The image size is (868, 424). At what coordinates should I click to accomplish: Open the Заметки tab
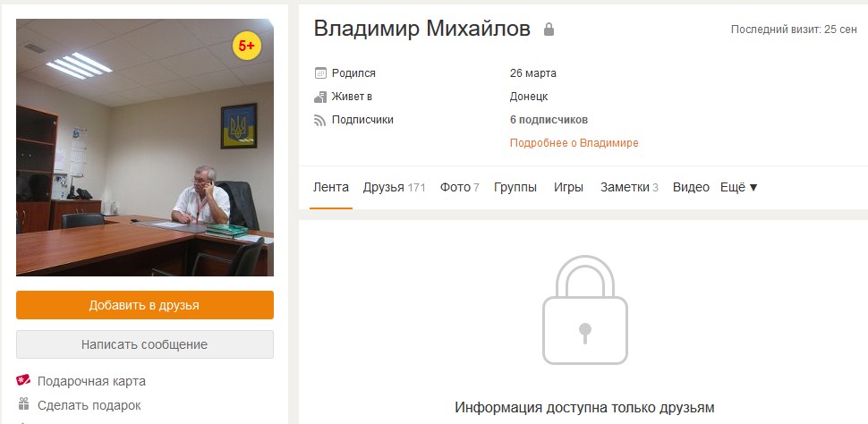tap(629, 187)
